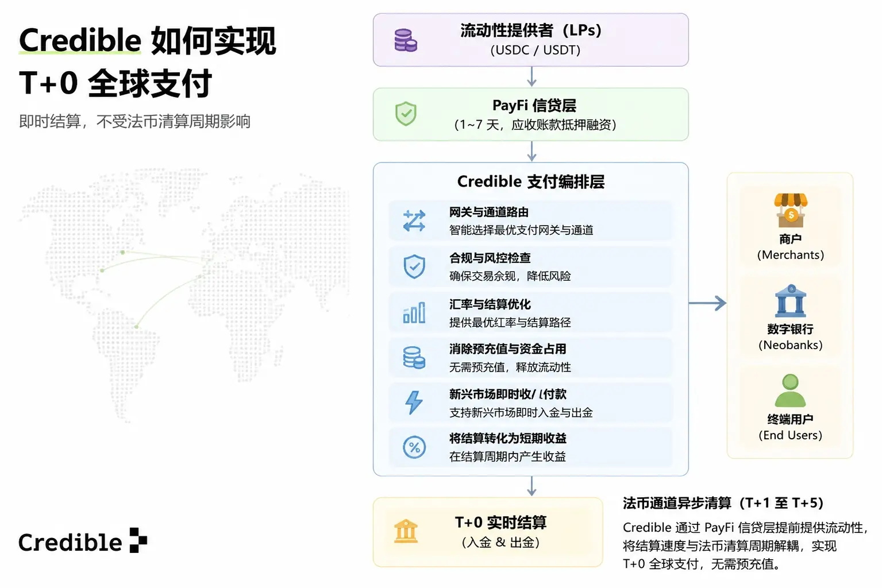882x588 pixels.
Task: Click the purple coin stack icon for LPs
Action: 406,40
